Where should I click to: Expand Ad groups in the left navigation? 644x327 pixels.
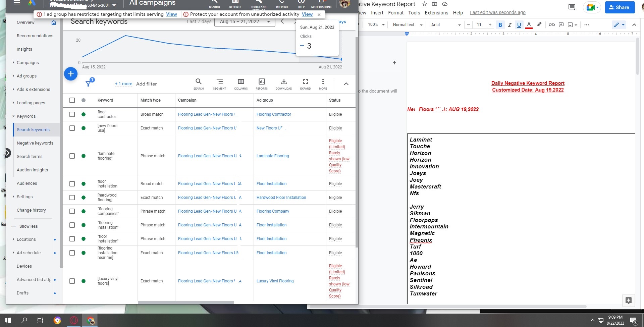click(x=13, y=76)
